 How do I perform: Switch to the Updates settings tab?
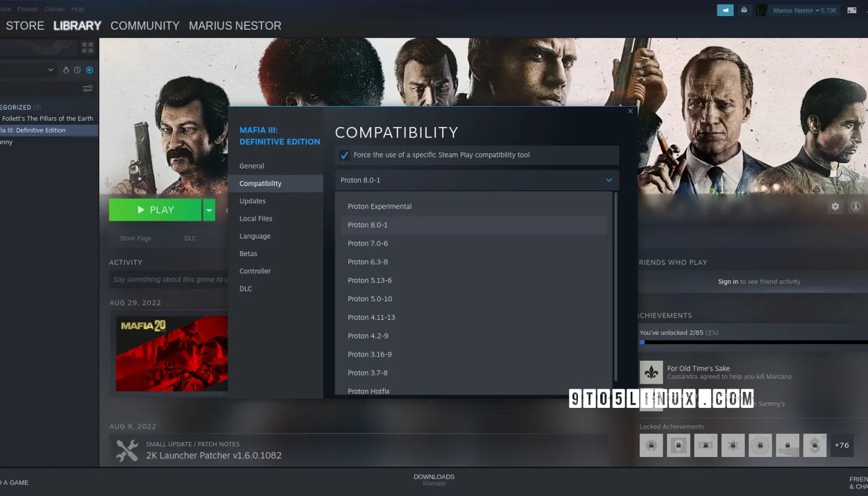pos(252,200)
